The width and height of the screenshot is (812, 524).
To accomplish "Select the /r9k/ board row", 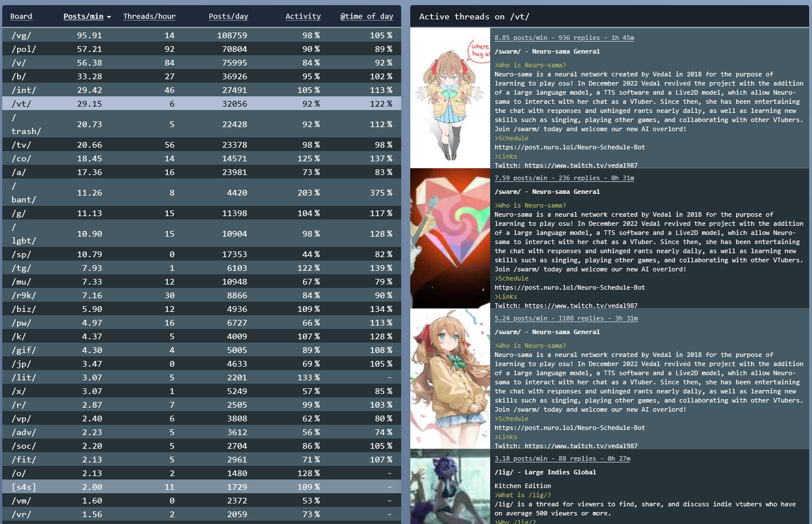I will pos(202,295).
